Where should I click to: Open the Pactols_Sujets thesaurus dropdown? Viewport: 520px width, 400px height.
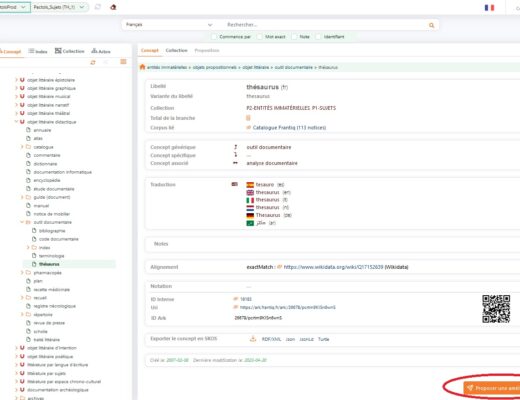(60, 7)
